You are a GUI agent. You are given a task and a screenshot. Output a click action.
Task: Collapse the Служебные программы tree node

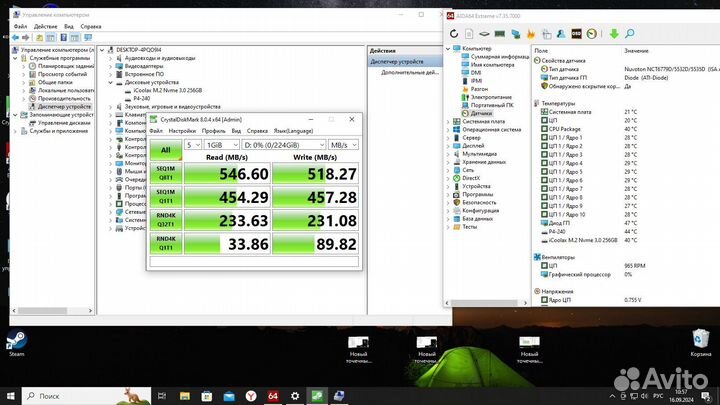pos(15,58)
